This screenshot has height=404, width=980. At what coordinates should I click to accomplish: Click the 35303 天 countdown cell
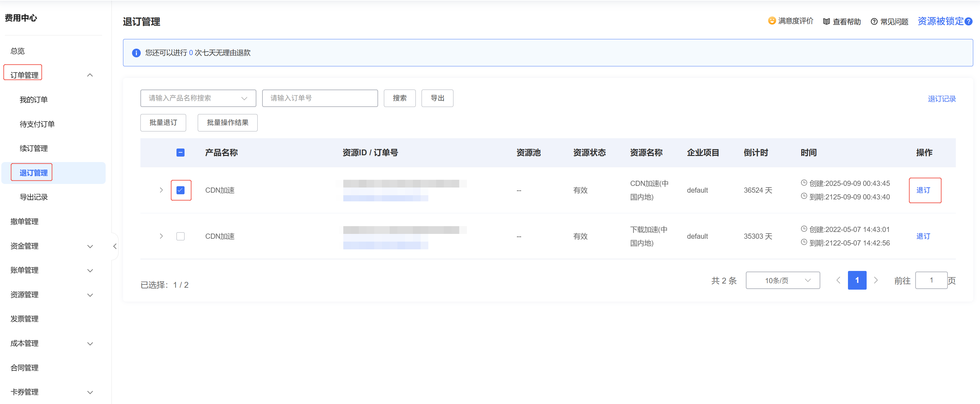click(x=758, y=236)
